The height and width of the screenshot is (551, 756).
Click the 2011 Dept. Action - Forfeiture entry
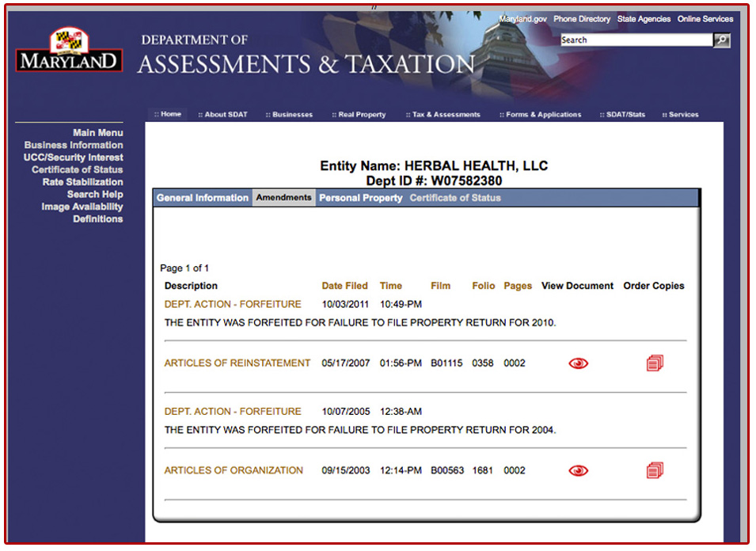click(233, 304)
